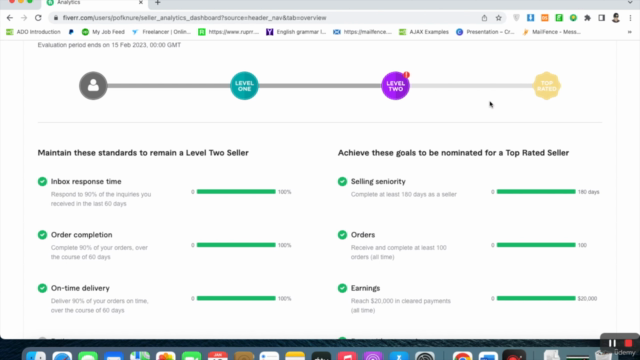Image resolution: width=640 pixels, height=360 pixels.
Task: Stop the screen recording with red button
Action: (628, 343)
